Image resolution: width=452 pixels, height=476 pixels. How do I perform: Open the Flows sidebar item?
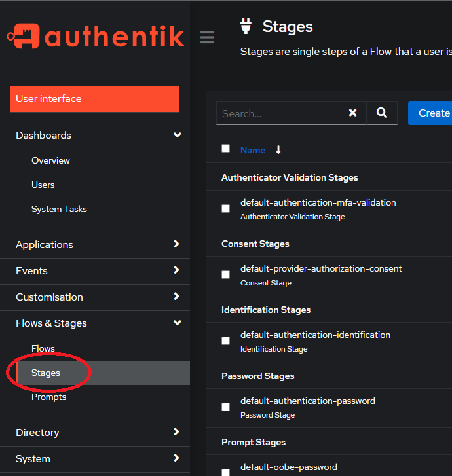click(43, 348)
